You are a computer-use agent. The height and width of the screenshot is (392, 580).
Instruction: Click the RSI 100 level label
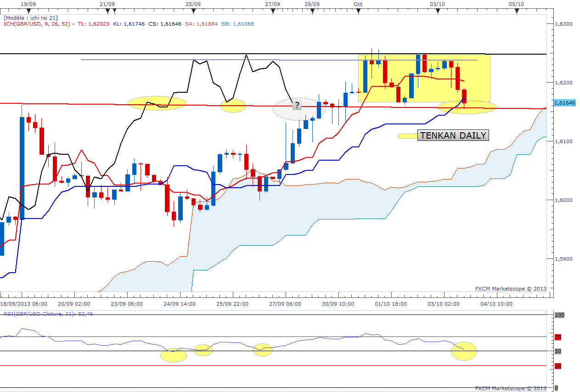point(559,315)
